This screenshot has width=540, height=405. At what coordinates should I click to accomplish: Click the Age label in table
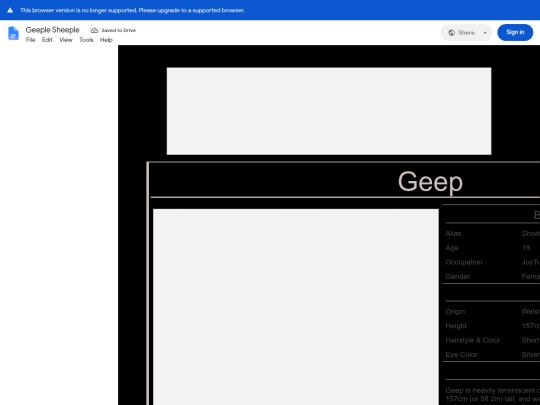pyautogui.click(x=452, y=248)
